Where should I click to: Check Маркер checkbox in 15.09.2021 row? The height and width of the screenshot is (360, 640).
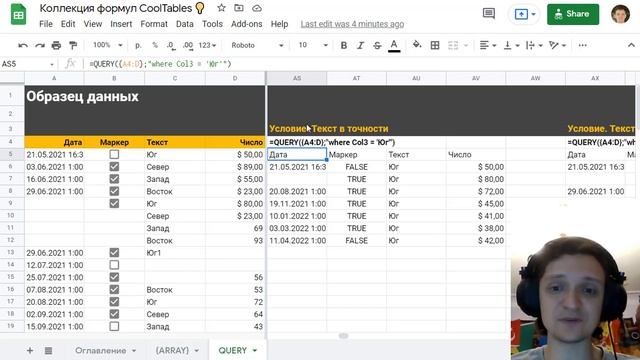click(x=114, y=327)
